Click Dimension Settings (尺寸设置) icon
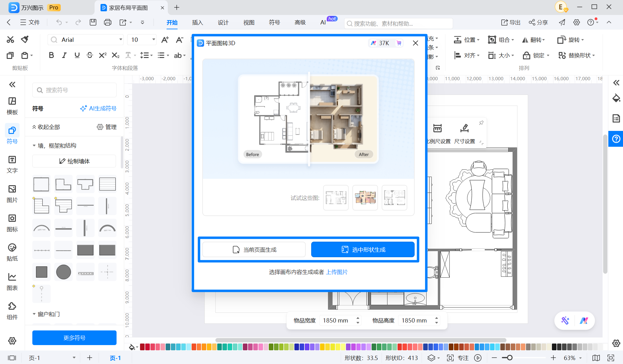The width and height of the screenshot is (623, 364). click(x=464, y=128)
